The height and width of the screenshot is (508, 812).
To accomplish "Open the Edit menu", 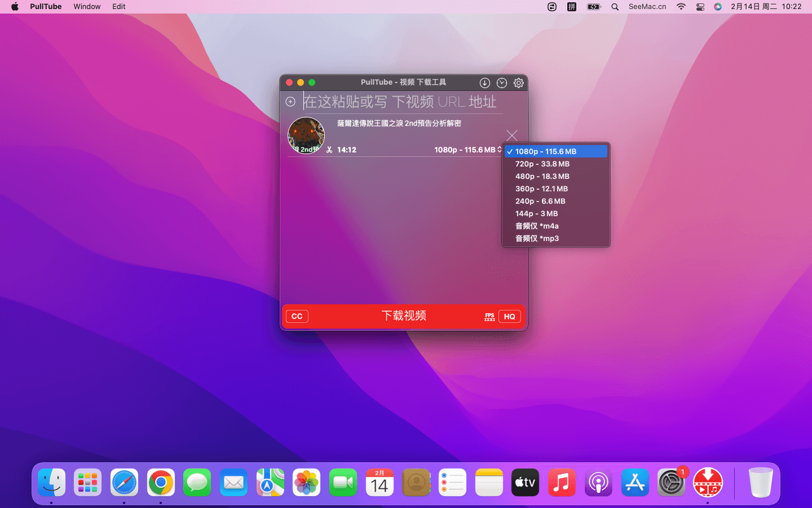I will [x=119, y=7].
